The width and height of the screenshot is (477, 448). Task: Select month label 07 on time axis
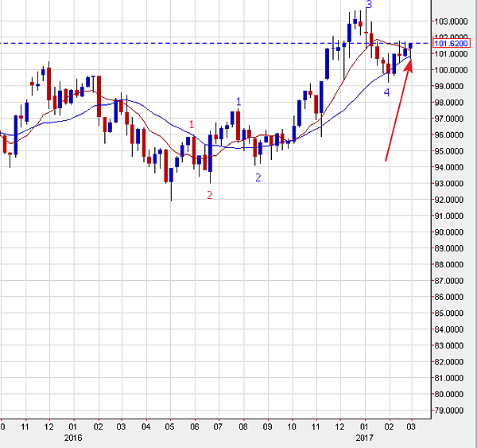coord(218,427)
